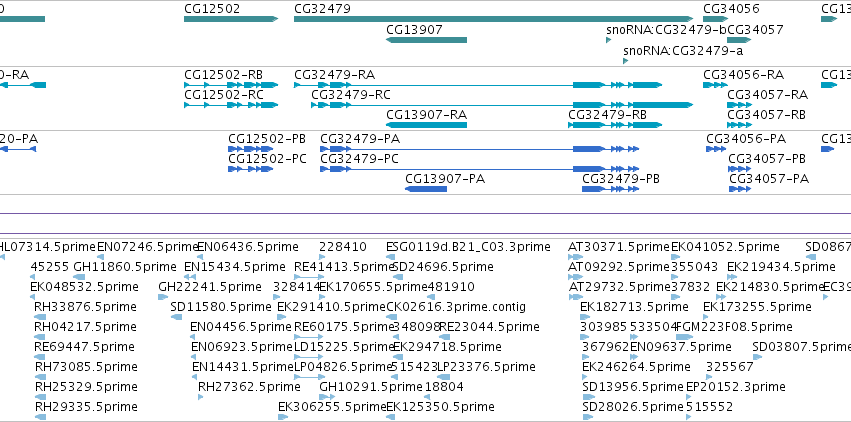Click EST GH10291.5prime label

click(371, 387)
